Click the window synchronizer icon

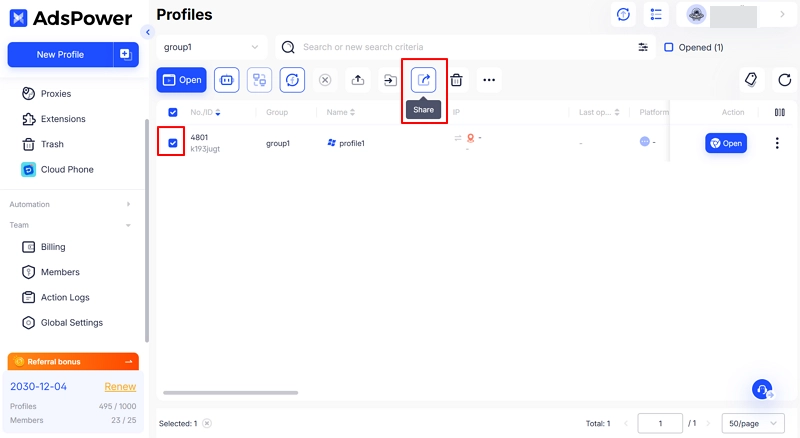coord(259,80)
